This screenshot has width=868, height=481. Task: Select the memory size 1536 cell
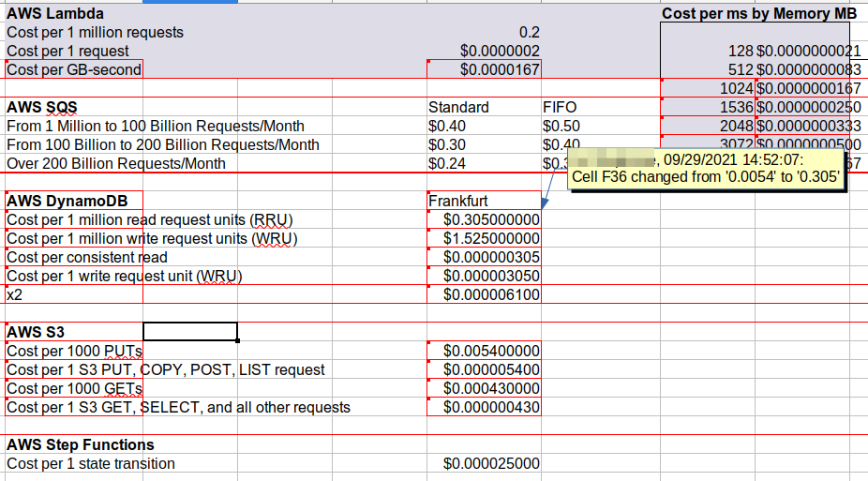coord(708,108)
